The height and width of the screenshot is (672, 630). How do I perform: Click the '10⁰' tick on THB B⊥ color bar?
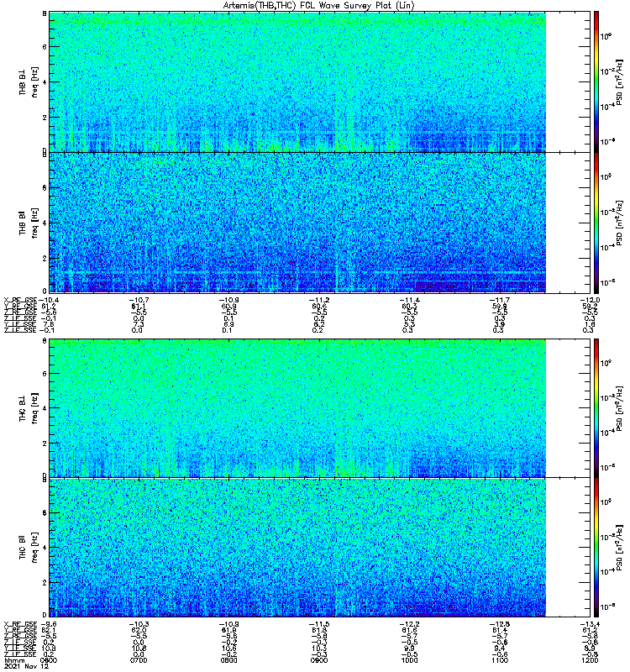click(606, 36)
